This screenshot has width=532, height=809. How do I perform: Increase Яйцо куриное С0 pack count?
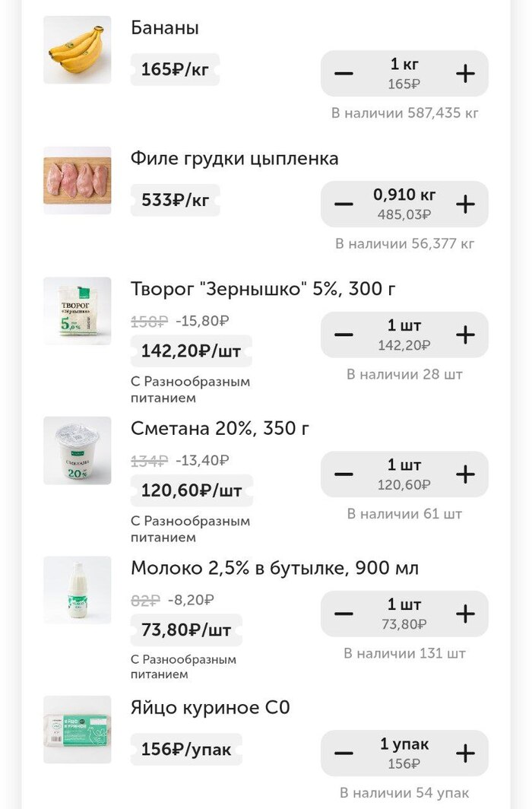464,753
